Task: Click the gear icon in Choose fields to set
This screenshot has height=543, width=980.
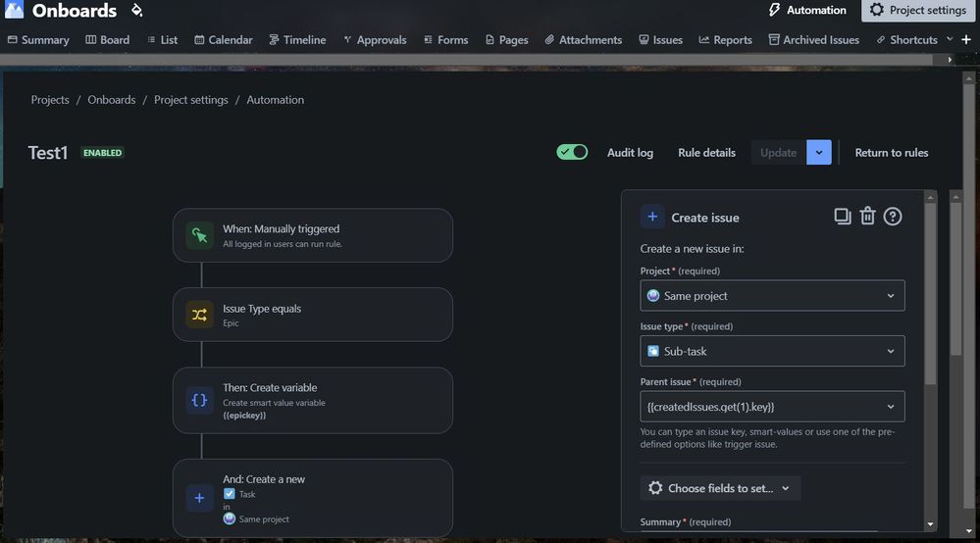Action: click(x=655, y=488)
